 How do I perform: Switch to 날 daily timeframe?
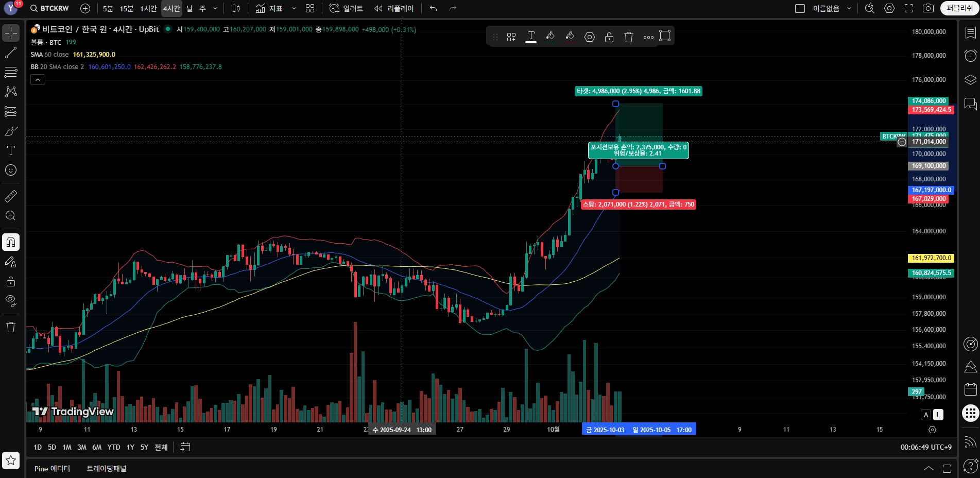click(190, 8)
